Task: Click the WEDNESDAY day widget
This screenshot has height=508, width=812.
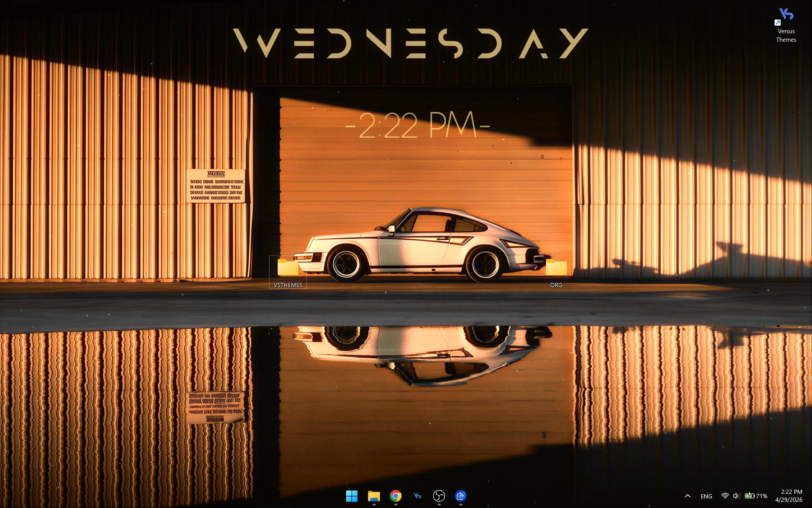Action: [x=411, y=43]
